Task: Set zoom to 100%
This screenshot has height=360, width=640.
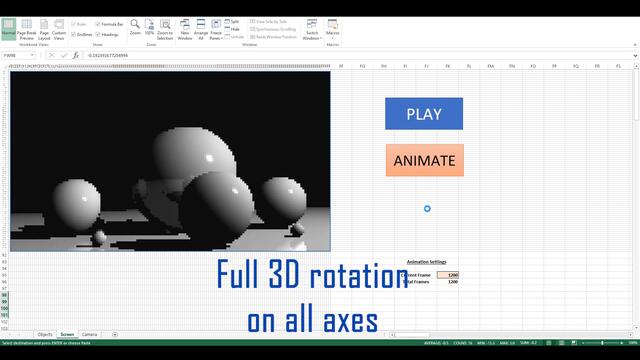Action: [x=149, y=27]
